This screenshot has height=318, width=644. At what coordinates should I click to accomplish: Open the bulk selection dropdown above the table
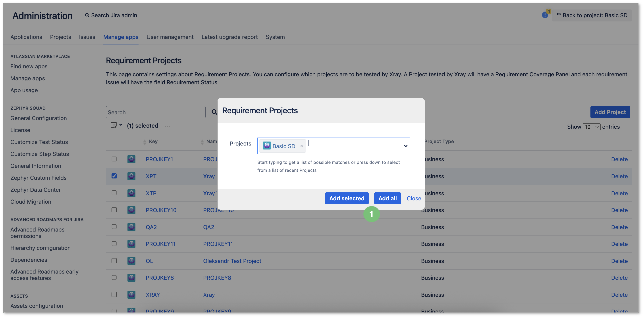(116, 125)
